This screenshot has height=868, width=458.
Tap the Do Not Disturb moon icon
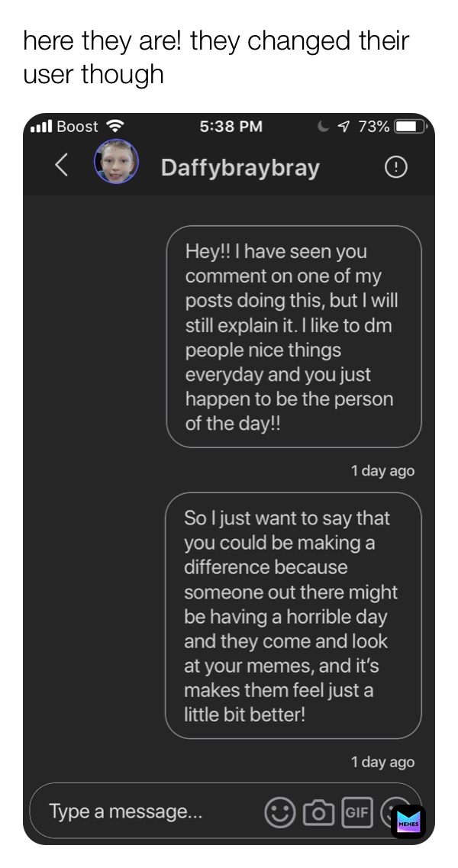[323, 127]
